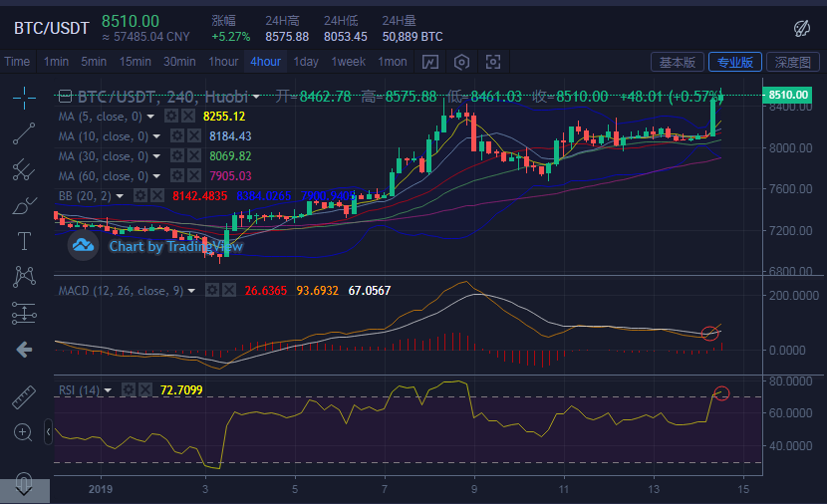Image resolution: width=827 pixels, height=504 pixels.
Task: Open settings gear for BB indicator
Action: point(140,196)
